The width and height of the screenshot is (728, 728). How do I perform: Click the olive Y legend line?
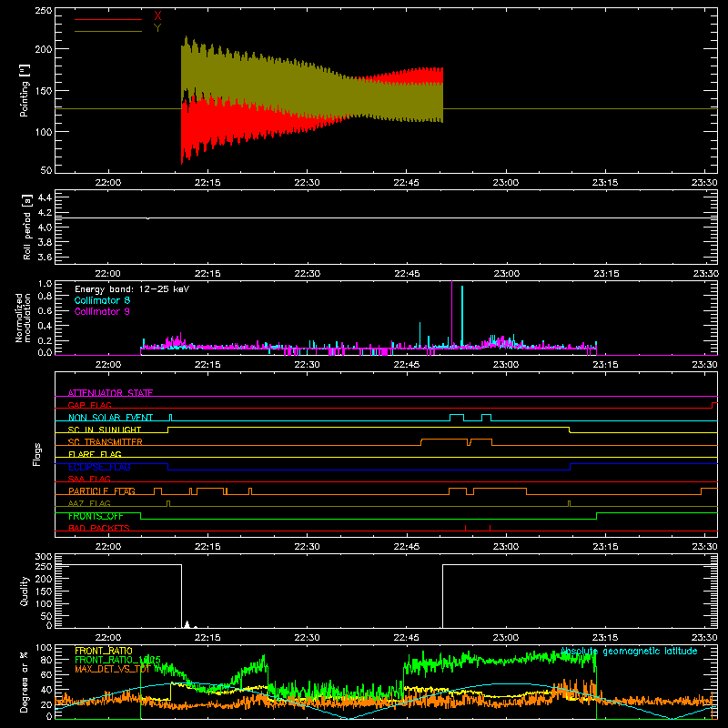[x=107, y=31]
